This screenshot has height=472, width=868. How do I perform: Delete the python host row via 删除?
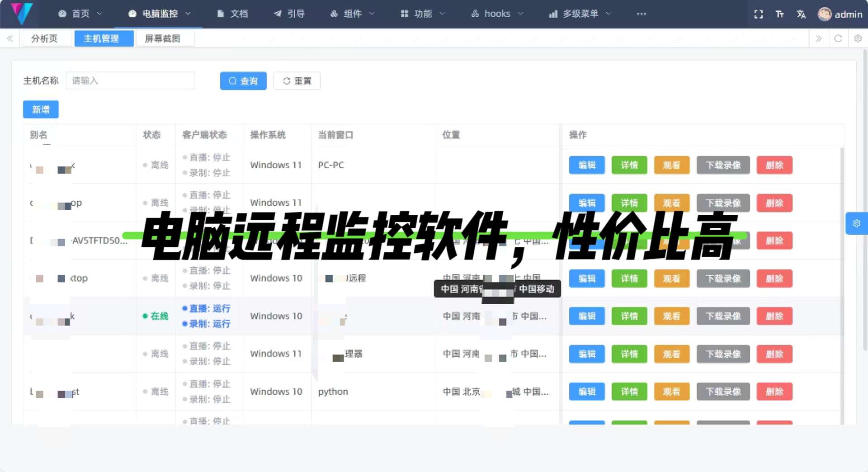click(x=774, y=392)
